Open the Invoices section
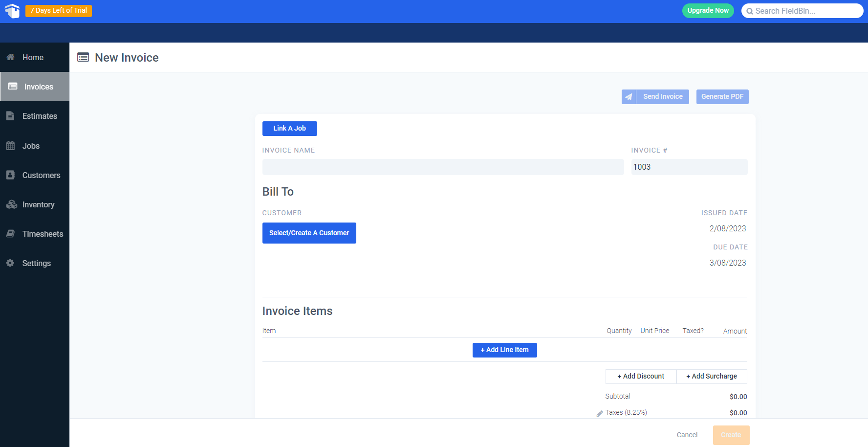868x447 pixels. (x=35, y=87)
